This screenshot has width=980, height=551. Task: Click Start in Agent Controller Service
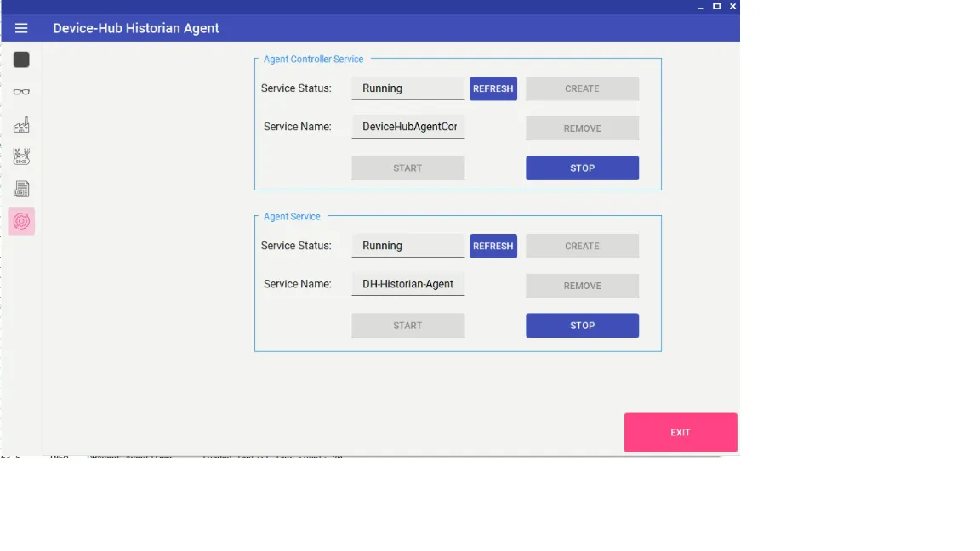tap(407, 168)
